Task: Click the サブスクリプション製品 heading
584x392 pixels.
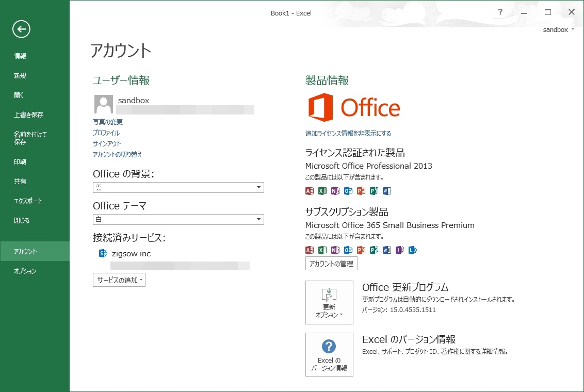Action: (x=347, y=212)
